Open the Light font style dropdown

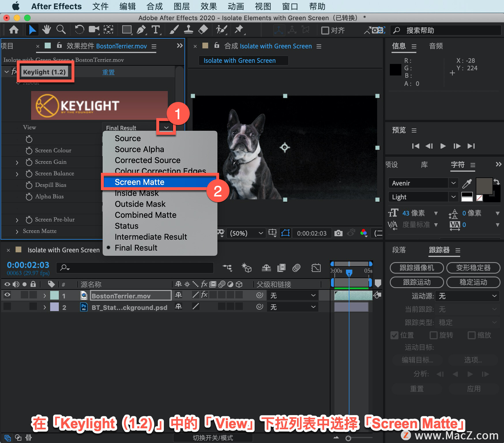[453, 197]
